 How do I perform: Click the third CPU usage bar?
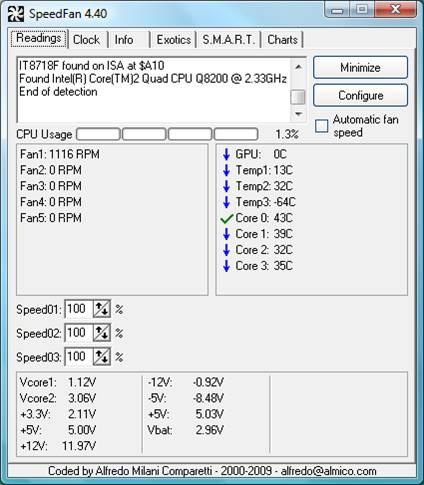(x=190, y=134)
